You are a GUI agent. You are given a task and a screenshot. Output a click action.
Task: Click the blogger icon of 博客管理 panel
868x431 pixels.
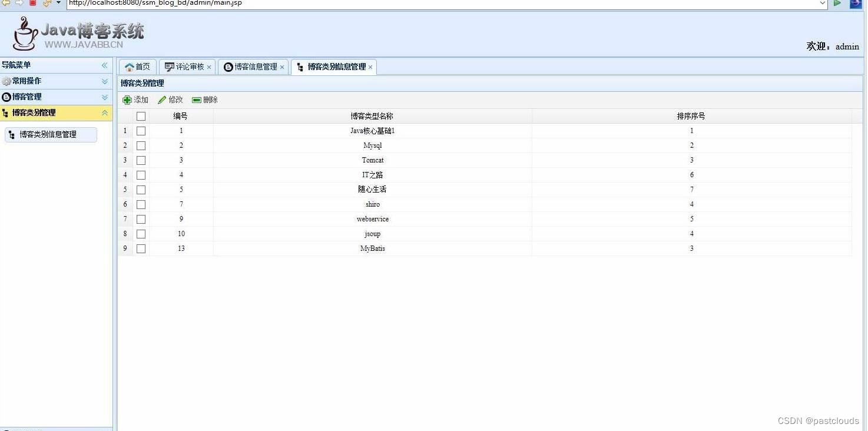6,97
